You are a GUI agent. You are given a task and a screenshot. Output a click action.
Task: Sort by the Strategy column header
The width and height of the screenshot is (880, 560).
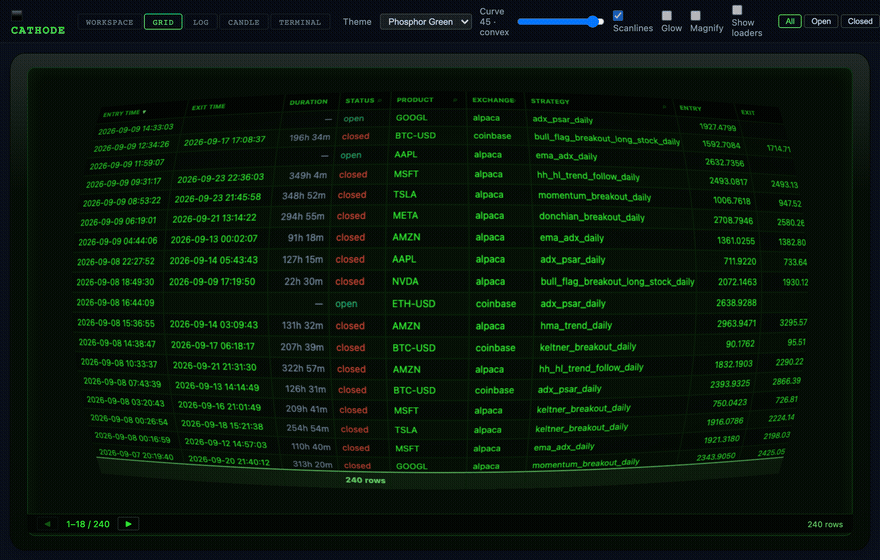click(x=550, y=101)
